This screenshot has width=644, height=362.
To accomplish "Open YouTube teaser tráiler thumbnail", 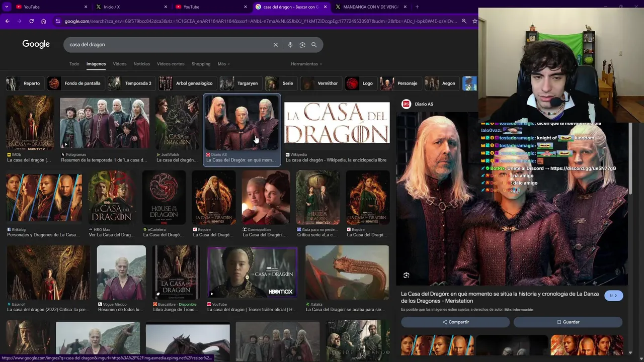I will point(253,273).
